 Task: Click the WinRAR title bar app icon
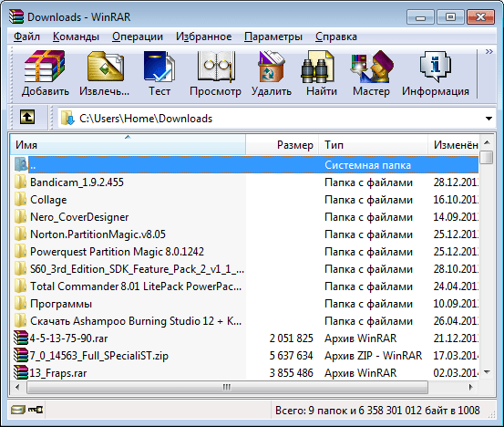[x=16, y=16]
